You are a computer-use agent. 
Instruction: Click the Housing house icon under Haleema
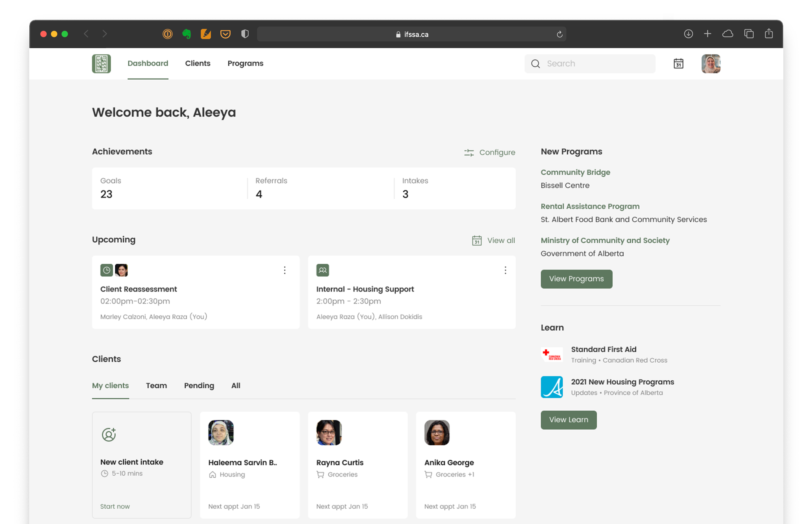click(x=212, y=474)
